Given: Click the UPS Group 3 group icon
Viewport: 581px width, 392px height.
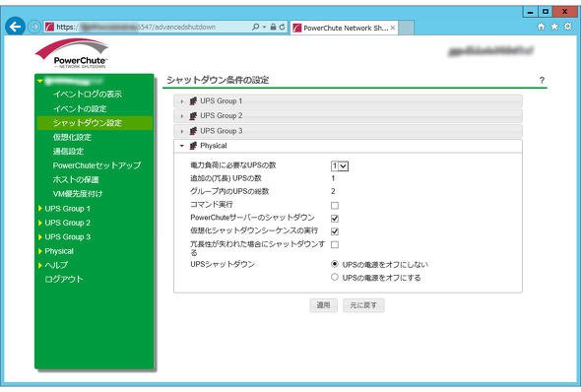Looking at the screenshot, I should coord(193,131).
